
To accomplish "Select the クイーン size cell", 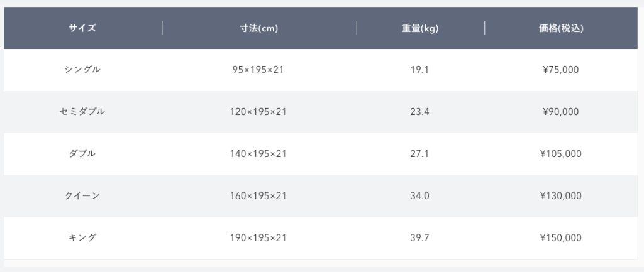I will pyautogui.click(x=82, y=196).
